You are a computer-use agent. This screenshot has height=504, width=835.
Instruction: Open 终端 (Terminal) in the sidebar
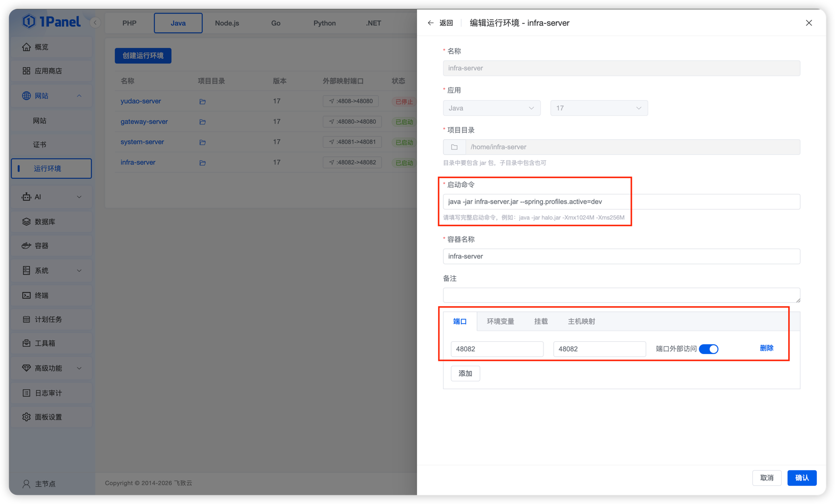point(42,295)
